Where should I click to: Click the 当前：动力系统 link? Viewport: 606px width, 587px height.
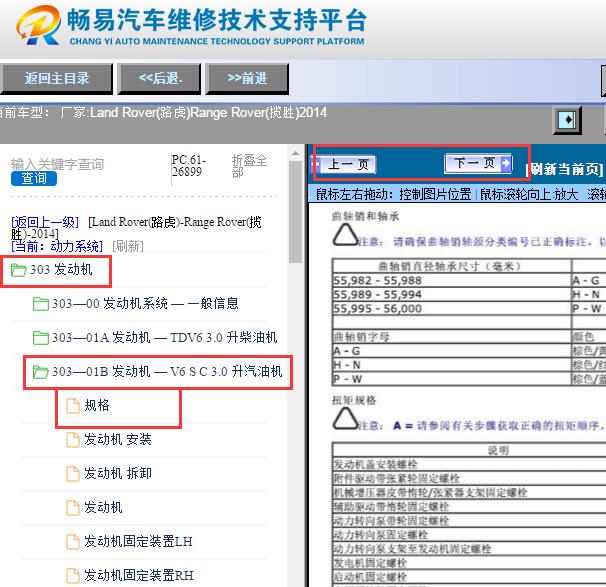pos(57,246)
